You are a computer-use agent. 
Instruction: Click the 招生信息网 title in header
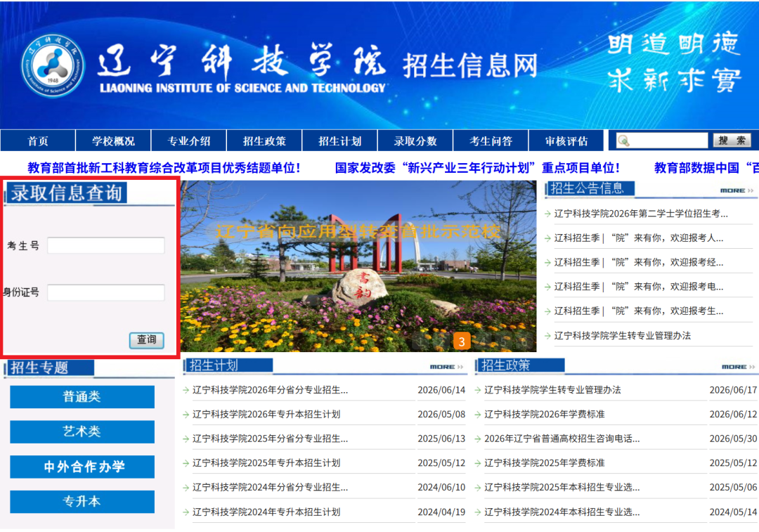470,65
